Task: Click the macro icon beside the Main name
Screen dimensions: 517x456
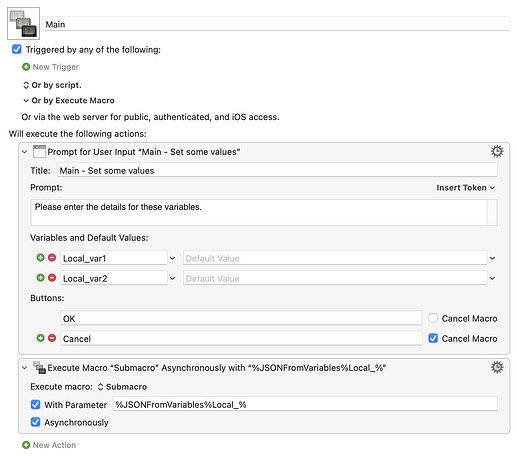Action: (23, 23)
